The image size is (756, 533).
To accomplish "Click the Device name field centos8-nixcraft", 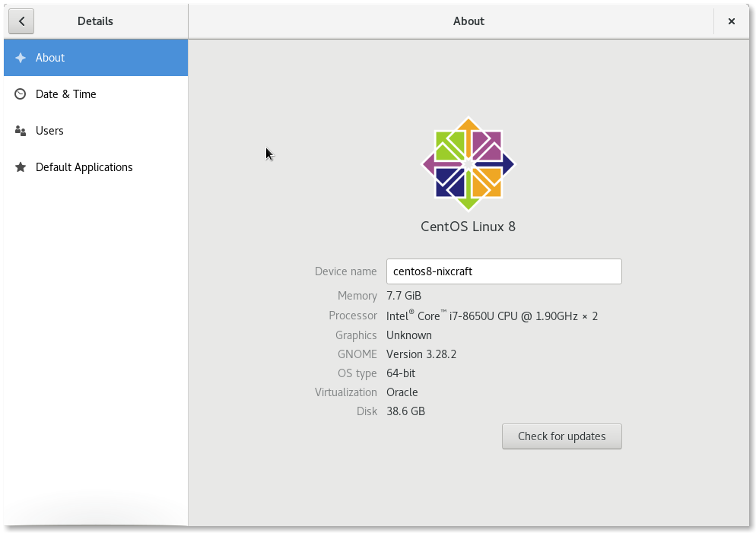I will point(503,271).
